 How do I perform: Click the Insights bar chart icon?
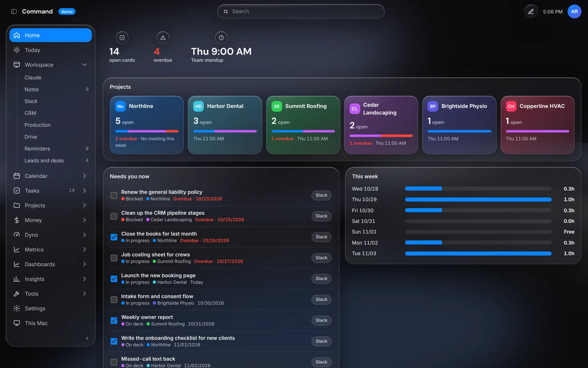pyautogui.click(x=17, y=279)
